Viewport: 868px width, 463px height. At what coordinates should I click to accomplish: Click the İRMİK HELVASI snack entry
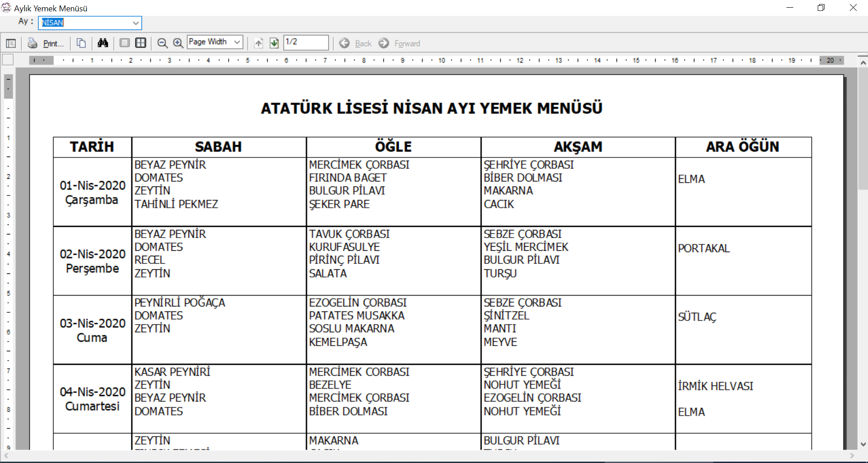pyautogui.click(x=716, y=386)
